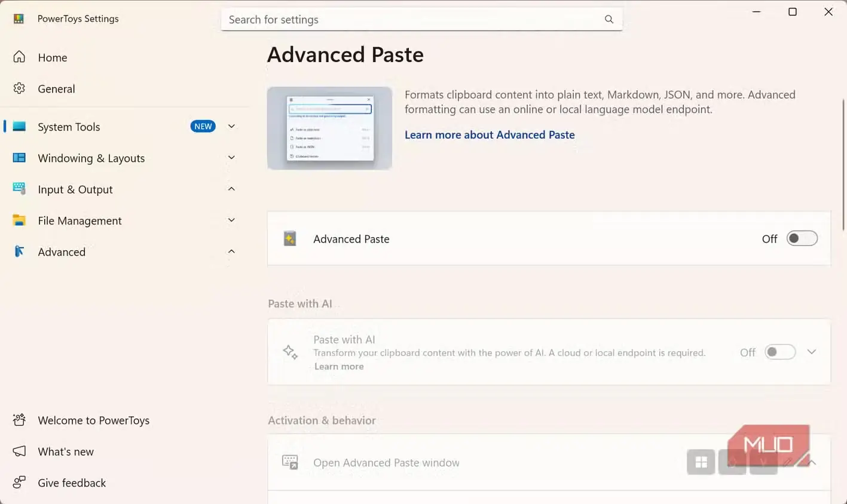Viewport: 847px width, 504px height.
Task: Turn on the Advanced Paste toggle
Action: 802,238
